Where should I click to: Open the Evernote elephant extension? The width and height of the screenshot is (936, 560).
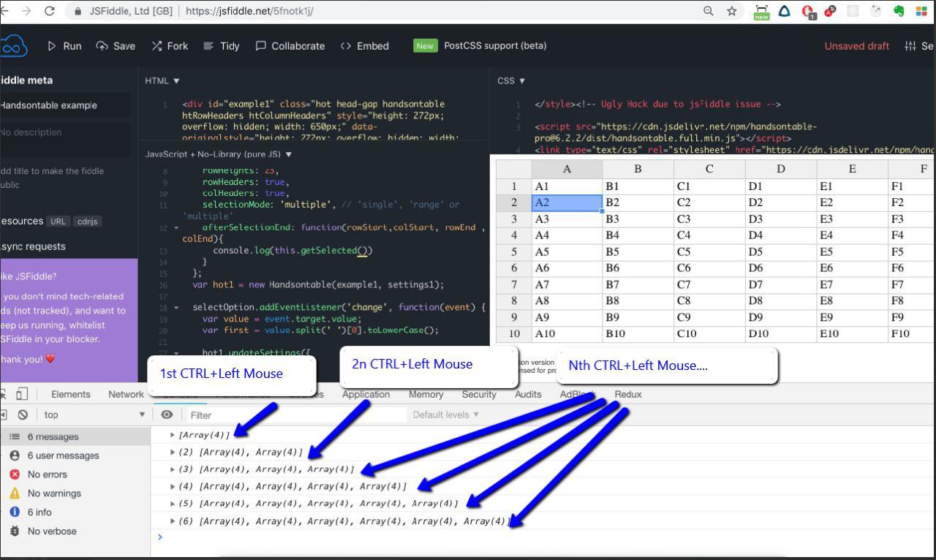pyautogui.click(x=899, y=11)
